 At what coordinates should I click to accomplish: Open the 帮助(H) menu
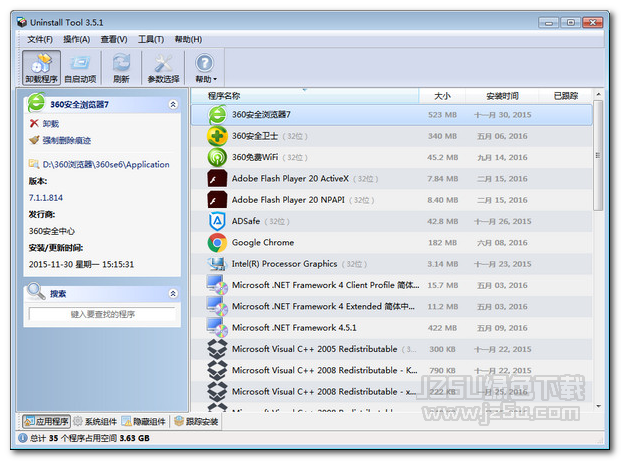(188, 39)
